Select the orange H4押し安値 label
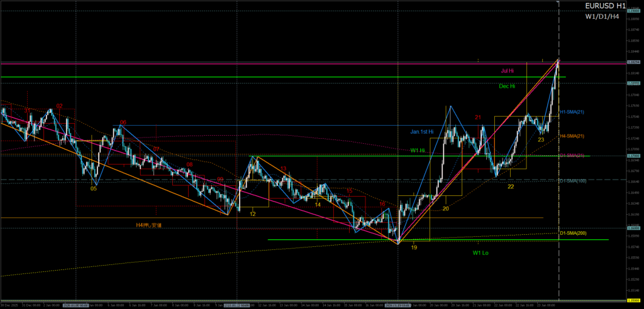Screen dimensions: 644x309 pos(148,224)
